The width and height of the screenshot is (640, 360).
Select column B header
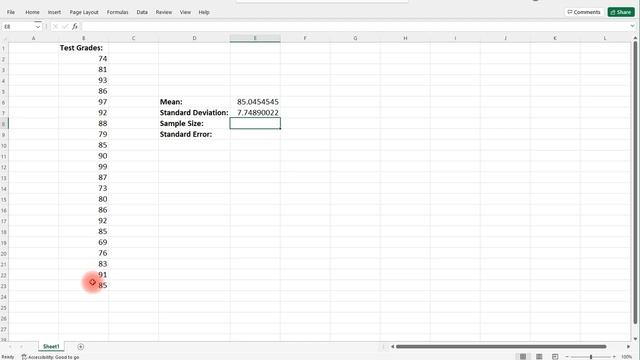[x=84, y=38]
